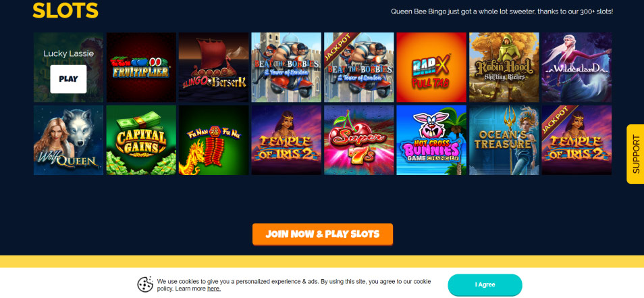Viewport: 644px width, 298px height.
Task: Click the PLAY button on Lucky Lassie
Action: (x=68, y=79)
